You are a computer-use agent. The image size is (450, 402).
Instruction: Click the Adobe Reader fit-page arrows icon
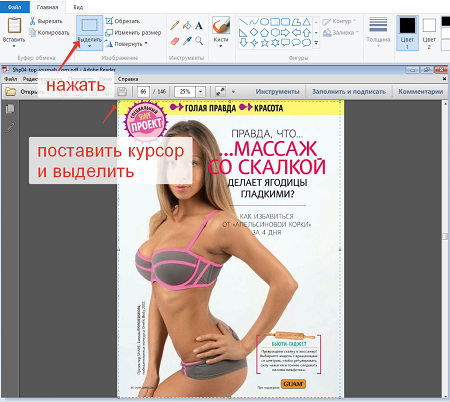point(220,92)
